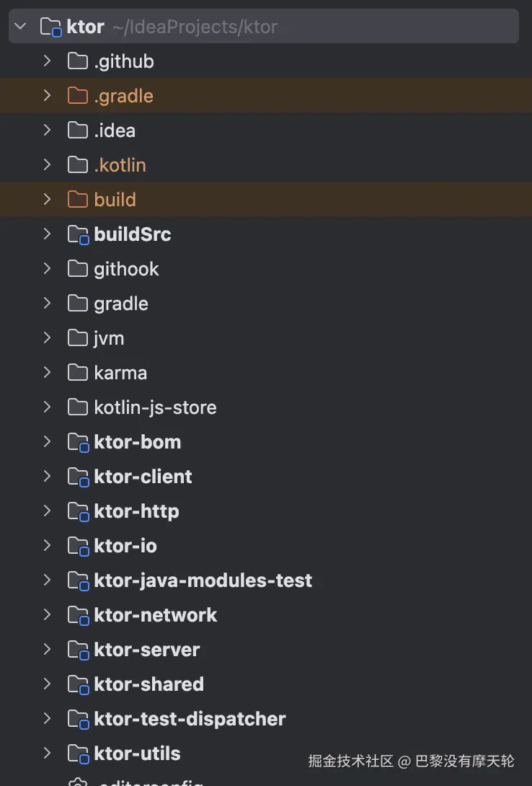Select the ktor-shared module label

(x=148, y=684)
